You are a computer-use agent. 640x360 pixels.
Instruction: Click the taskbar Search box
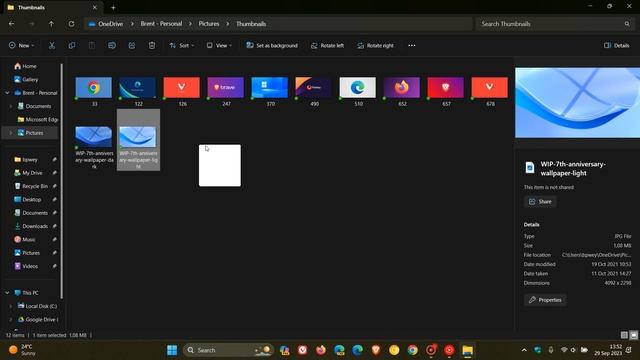click(x=229, y=350)
